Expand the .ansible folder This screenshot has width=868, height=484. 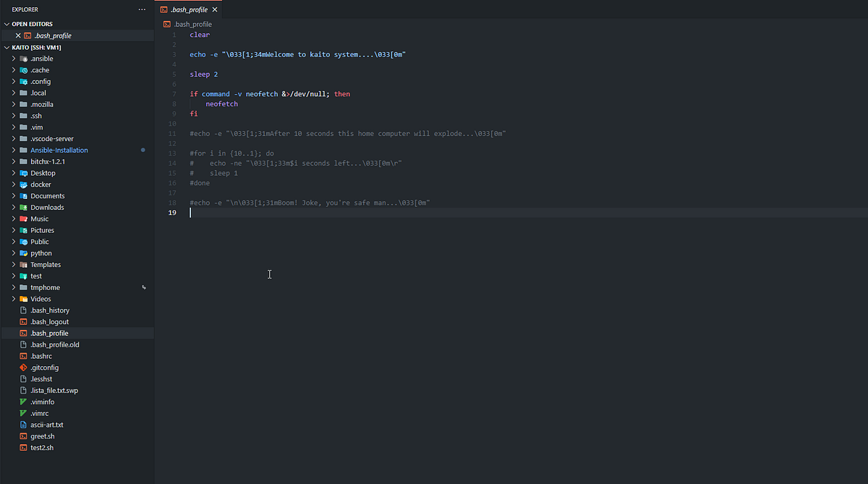[x=13, y=58]
